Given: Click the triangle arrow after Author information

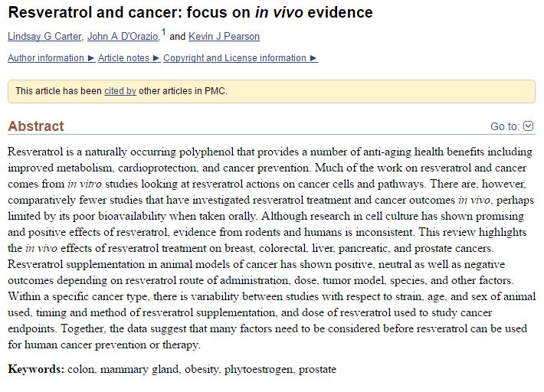Looking at the screenshot, I should click(x=91, y=58).
